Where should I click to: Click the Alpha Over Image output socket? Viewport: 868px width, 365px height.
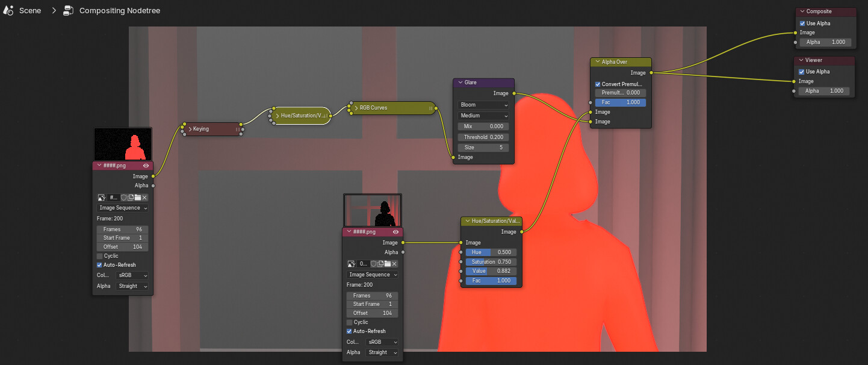651,73
